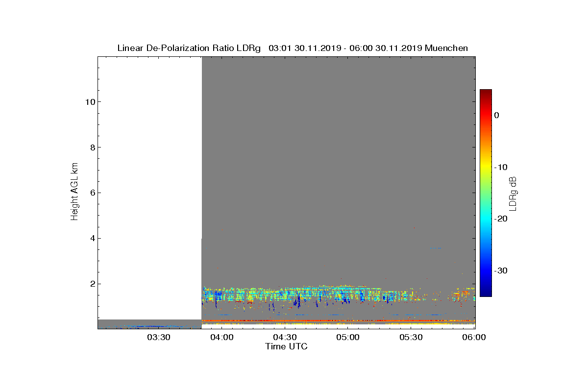The height and width of the screenshot is (392, 588).
Task: Click the colorbar value 0
Action: [x=496, y=115]
